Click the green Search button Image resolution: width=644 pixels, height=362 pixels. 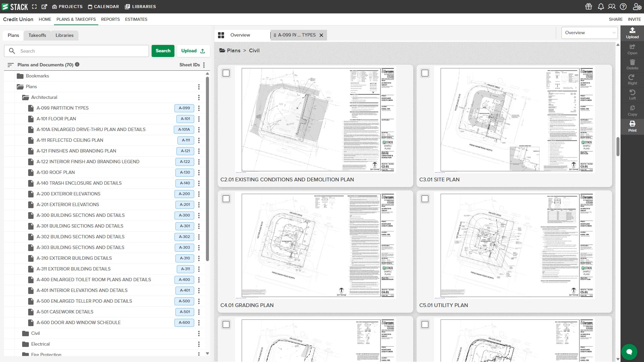[163, 51]
